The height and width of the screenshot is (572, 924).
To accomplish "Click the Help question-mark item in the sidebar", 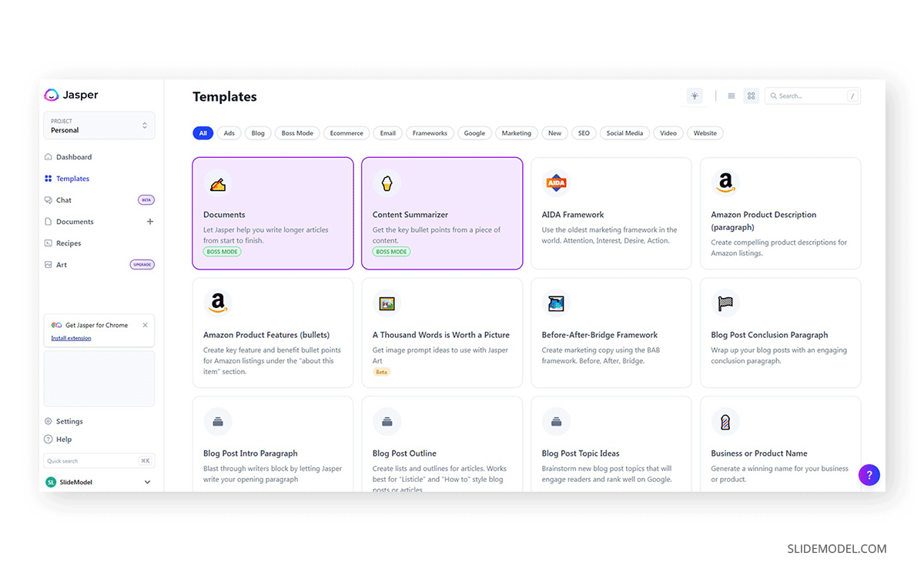I will [49, 440].
